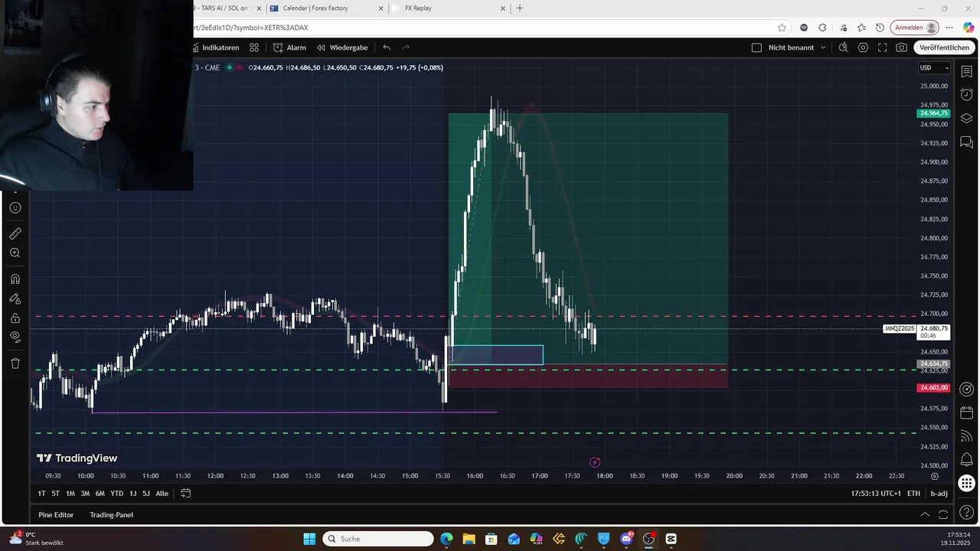Open a new browser tab with plus
The image size is (980, 551).
(520, 8)
